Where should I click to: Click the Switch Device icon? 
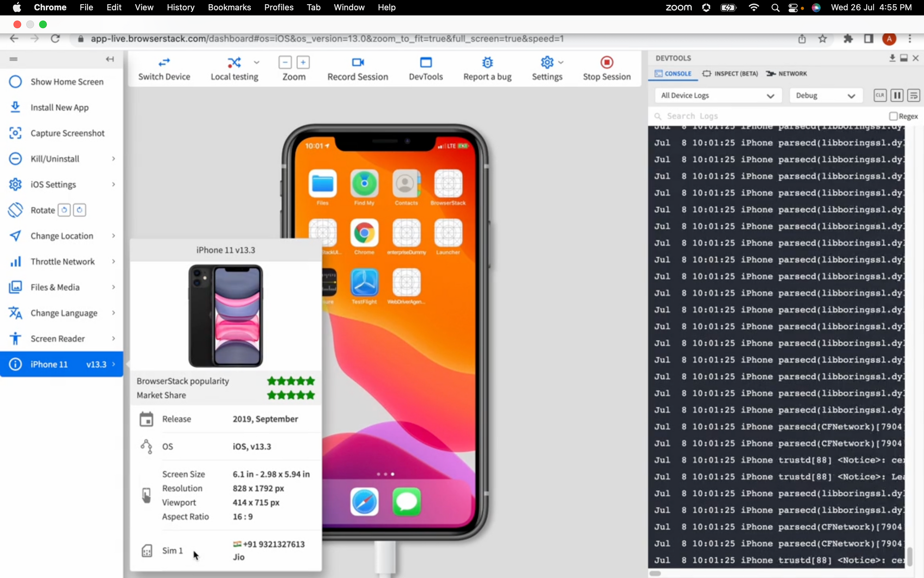(x=164, y=62)
